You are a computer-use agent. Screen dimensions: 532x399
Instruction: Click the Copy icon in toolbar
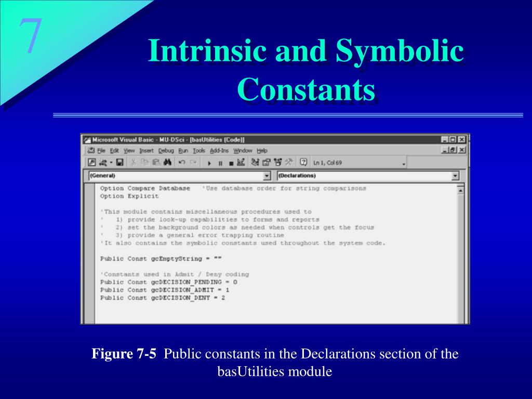click(x=144, y=163)
